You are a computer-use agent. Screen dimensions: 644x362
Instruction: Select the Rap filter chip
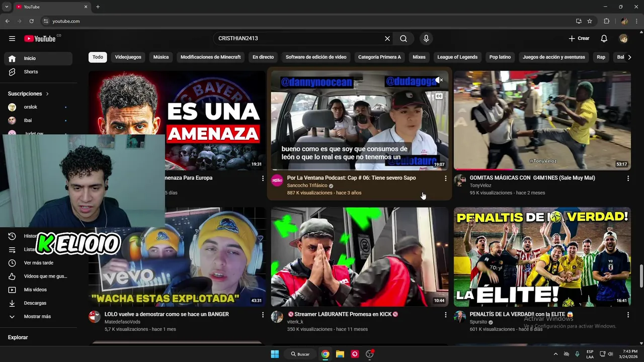(601, 57)
